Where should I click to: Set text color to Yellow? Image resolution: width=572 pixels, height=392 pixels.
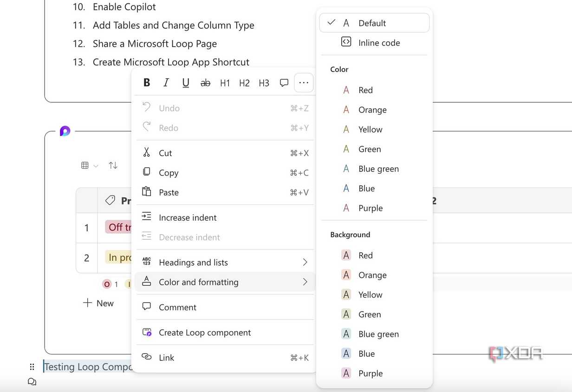374,130
